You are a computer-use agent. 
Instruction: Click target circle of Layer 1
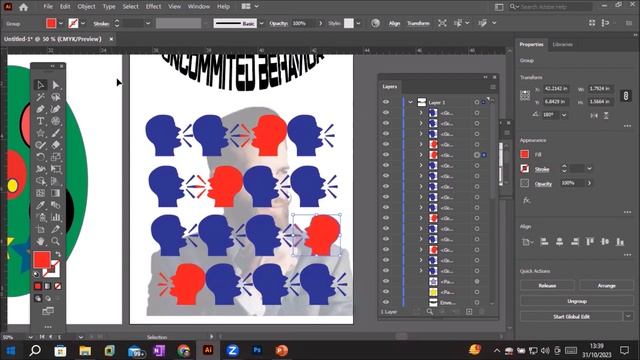477,102
